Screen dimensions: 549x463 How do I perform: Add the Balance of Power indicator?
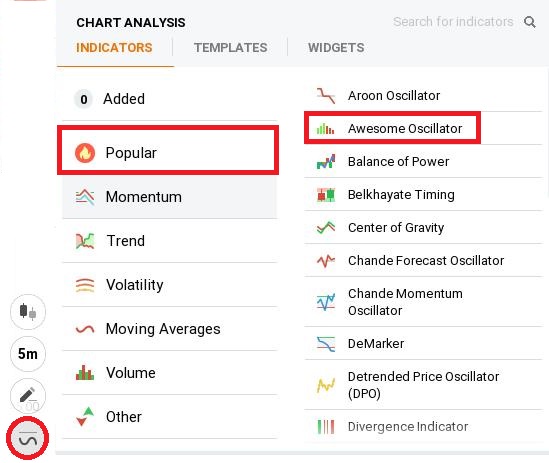click(x=423, y=161)
